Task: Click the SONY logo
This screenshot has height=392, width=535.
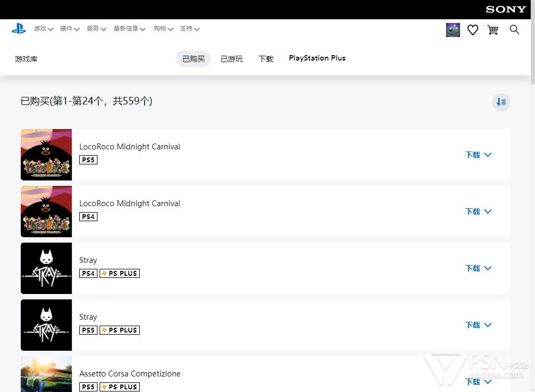Action: coord(506,10)
